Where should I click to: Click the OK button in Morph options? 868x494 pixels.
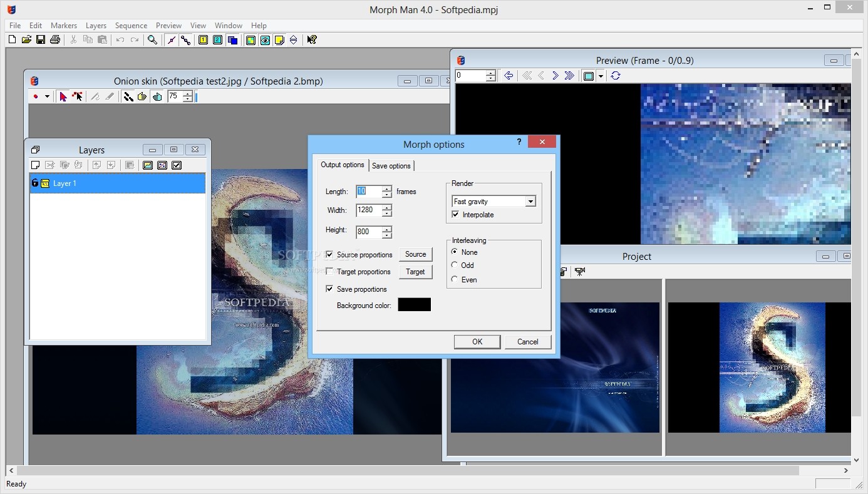coord(477,342)
